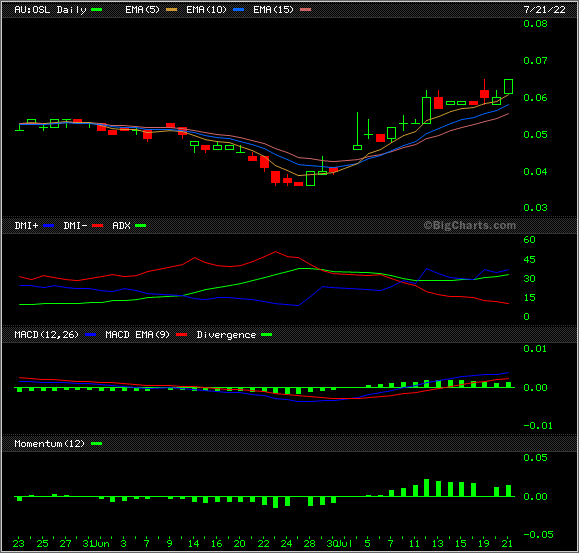Click the blue EMA(10) legend swatch
The width and height of the screenshot is (579, 553).
[239, 10]
